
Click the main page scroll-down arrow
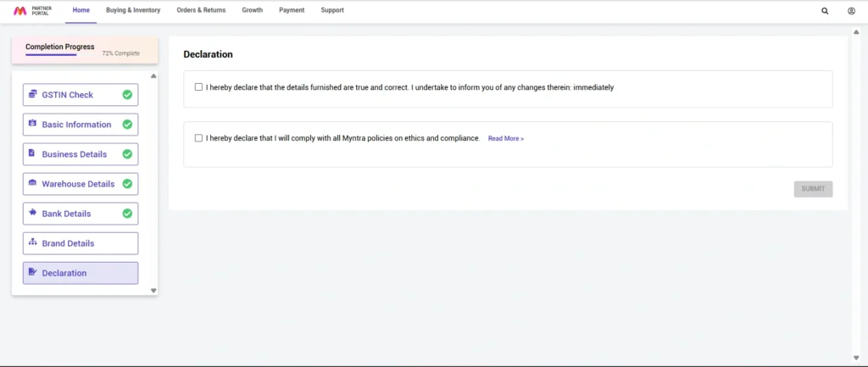click(x=856, y=358)
